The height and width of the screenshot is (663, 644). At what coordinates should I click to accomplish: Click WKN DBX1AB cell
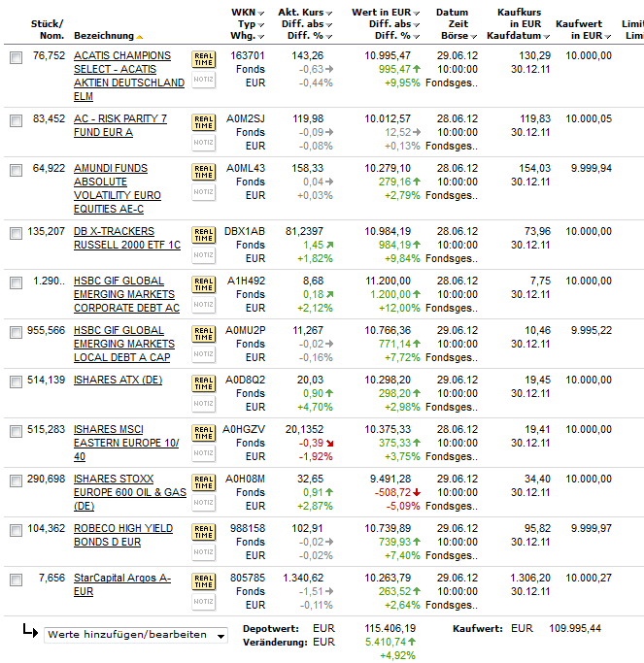click(x=245, y=232)
